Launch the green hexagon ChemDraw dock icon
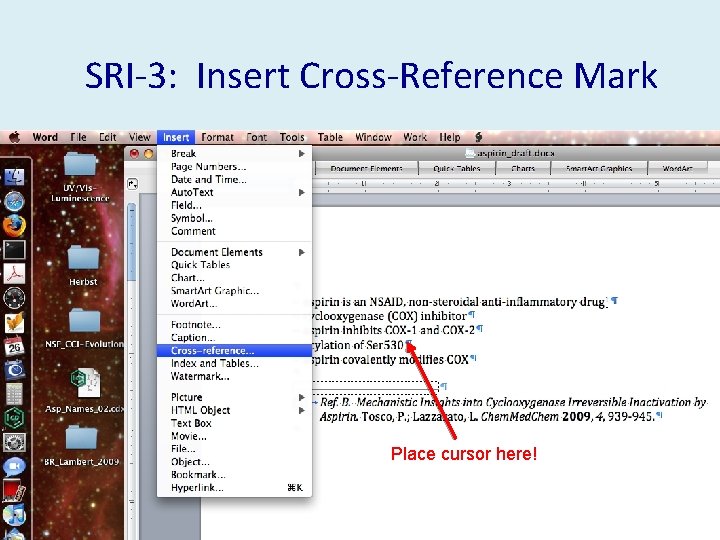Image resolution: width=720 pixels, height=540 pixels. click(x=14, y=418)
